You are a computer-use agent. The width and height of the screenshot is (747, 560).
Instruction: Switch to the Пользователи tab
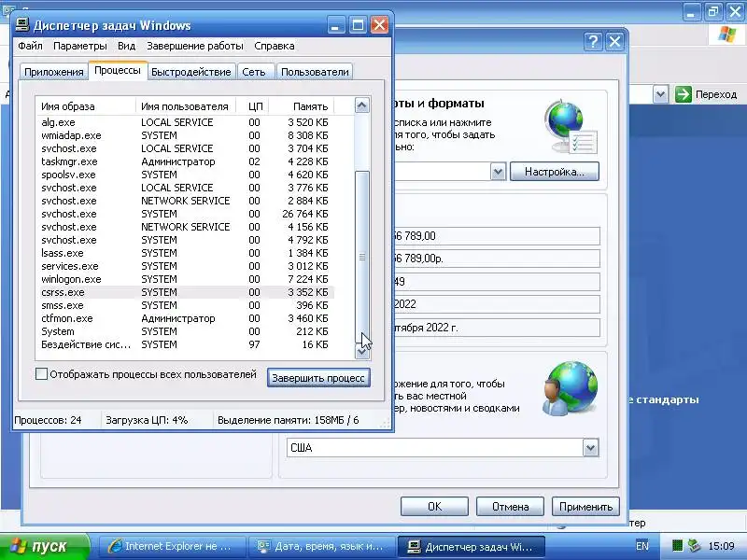click(315, 72)
